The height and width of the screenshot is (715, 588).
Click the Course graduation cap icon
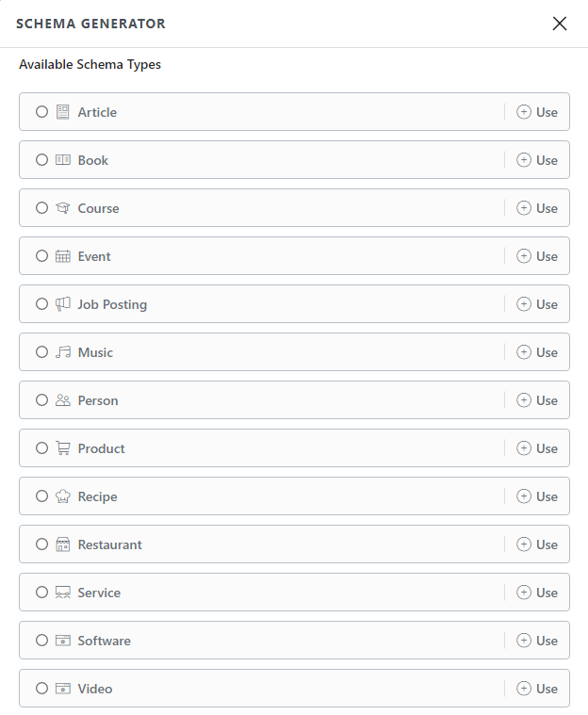click(63, 208)
